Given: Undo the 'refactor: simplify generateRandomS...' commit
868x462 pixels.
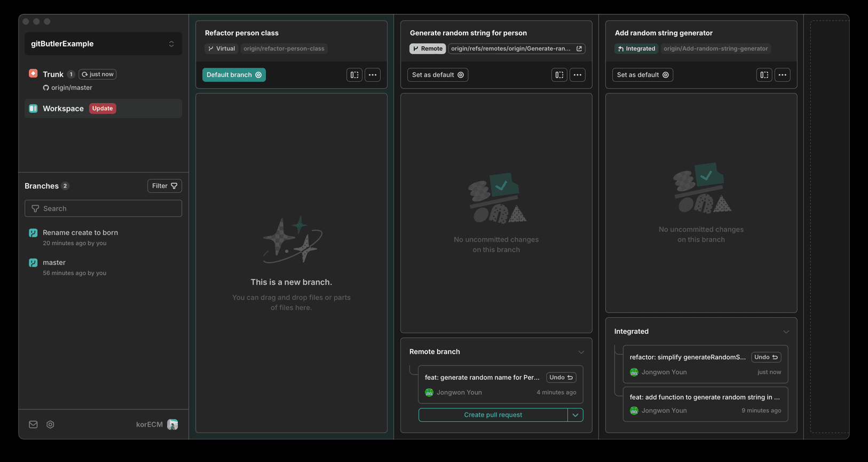Looking at the screenshot, I should pos(766,357).
